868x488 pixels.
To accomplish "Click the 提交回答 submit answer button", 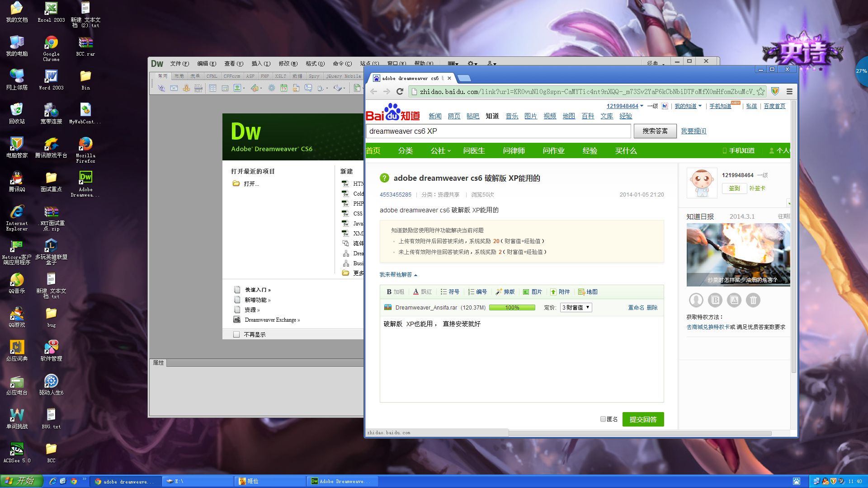I will tap(643, 419).
